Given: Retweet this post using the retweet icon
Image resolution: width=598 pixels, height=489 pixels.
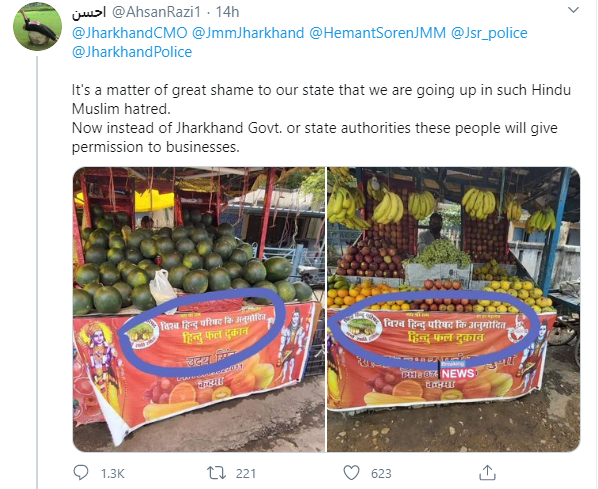Looking at the screenshot, I should click(216, 473).
